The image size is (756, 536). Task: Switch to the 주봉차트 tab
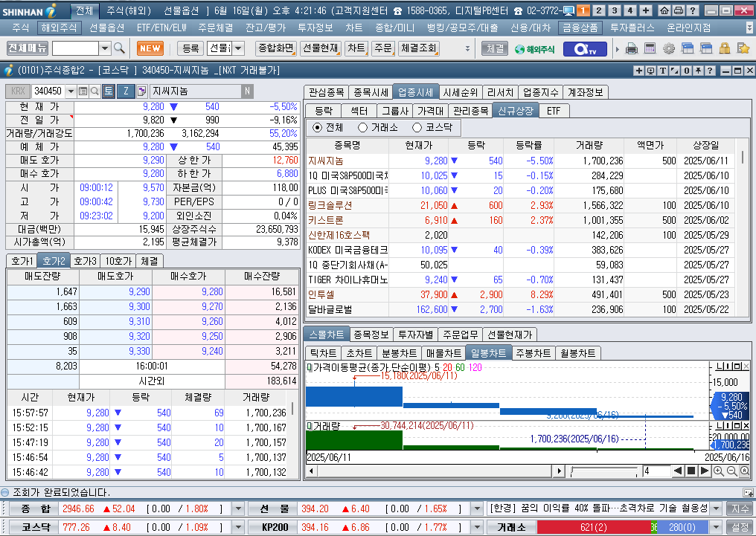click(x=534, y=353)
